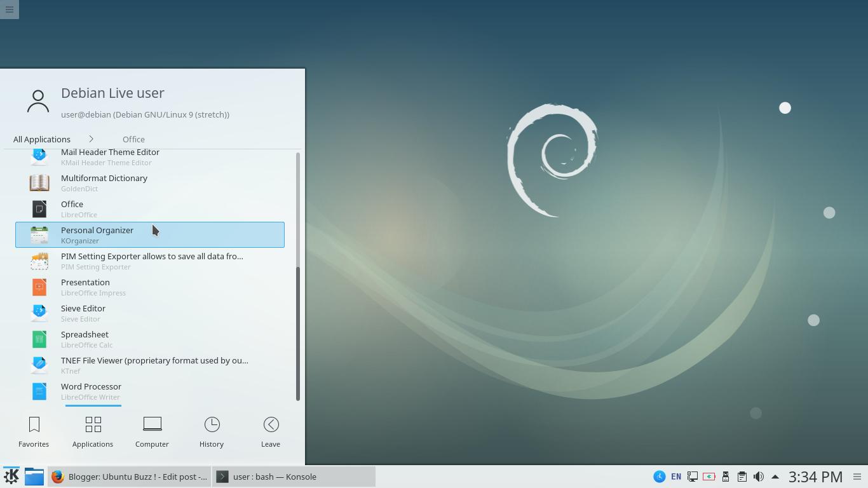
Task: Switch to the Konsole bash window
Action: [294, 477]
